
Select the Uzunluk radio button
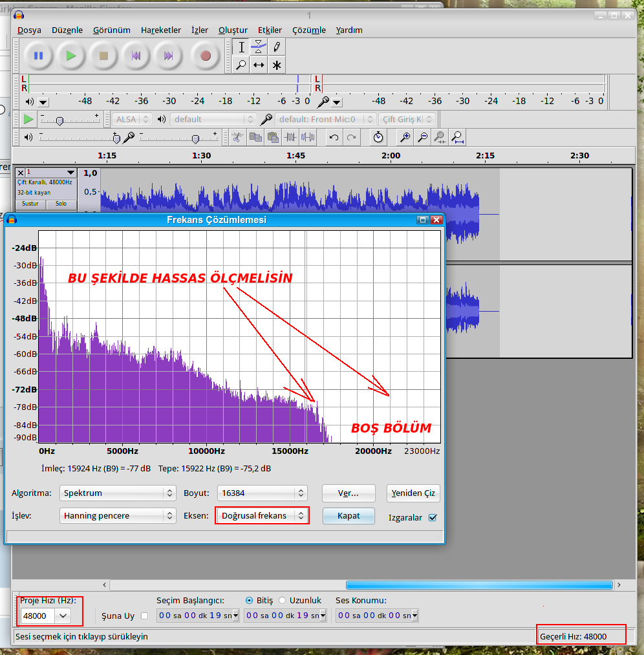pos(283,600)
